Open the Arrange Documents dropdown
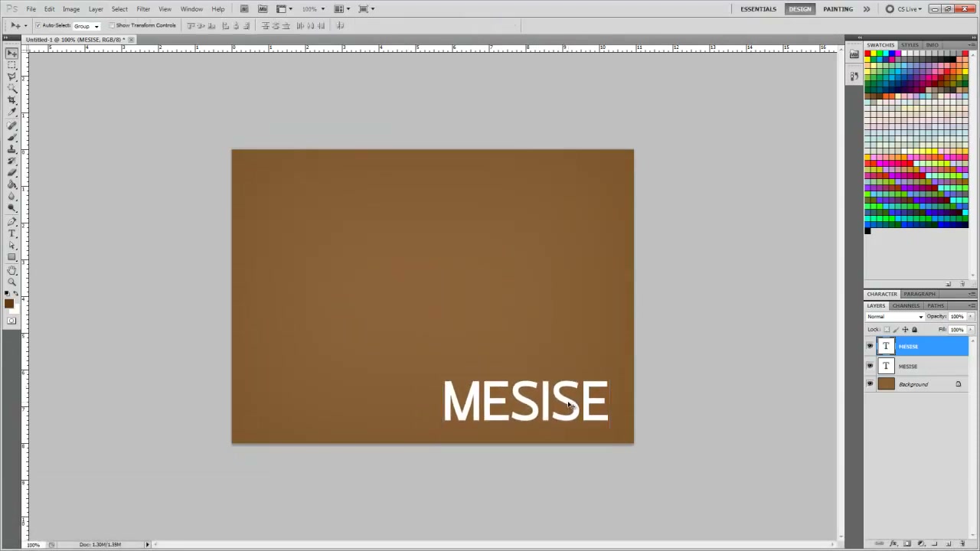The width and height of the screenshot is (980, 551). pos(342,8)
